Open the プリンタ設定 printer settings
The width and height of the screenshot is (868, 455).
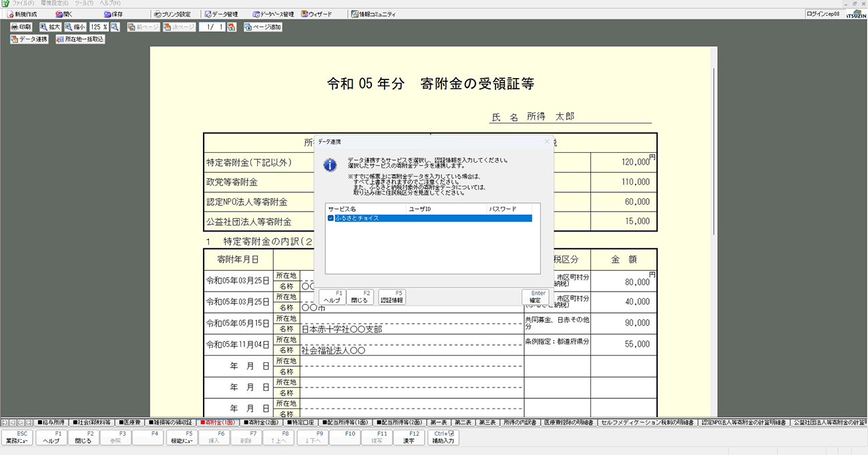pos(172,14)
